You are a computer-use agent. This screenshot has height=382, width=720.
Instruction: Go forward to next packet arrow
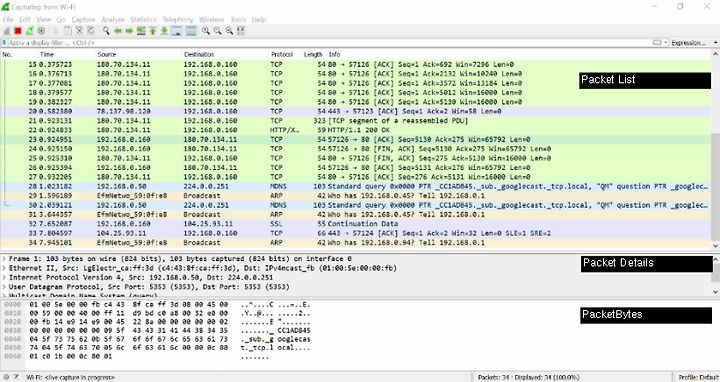click(129, 31)
